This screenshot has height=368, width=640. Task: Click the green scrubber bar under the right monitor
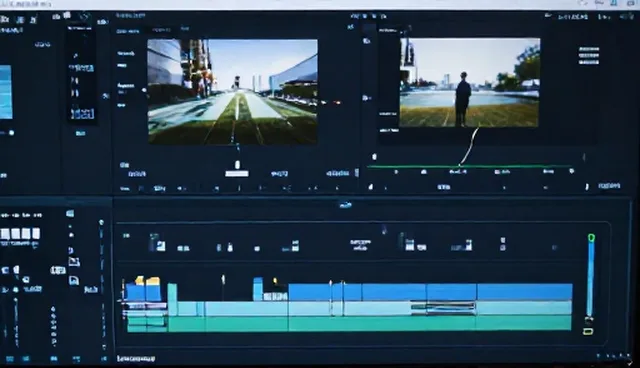pyautogui.click(x=469, y=166)
